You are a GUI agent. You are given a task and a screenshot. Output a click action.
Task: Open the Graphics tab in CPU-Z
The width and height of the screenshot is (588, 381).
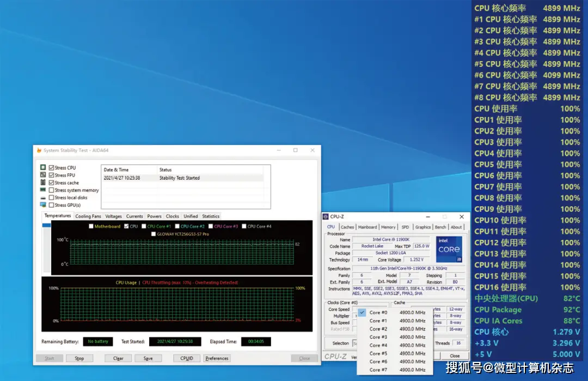point(423,227)
